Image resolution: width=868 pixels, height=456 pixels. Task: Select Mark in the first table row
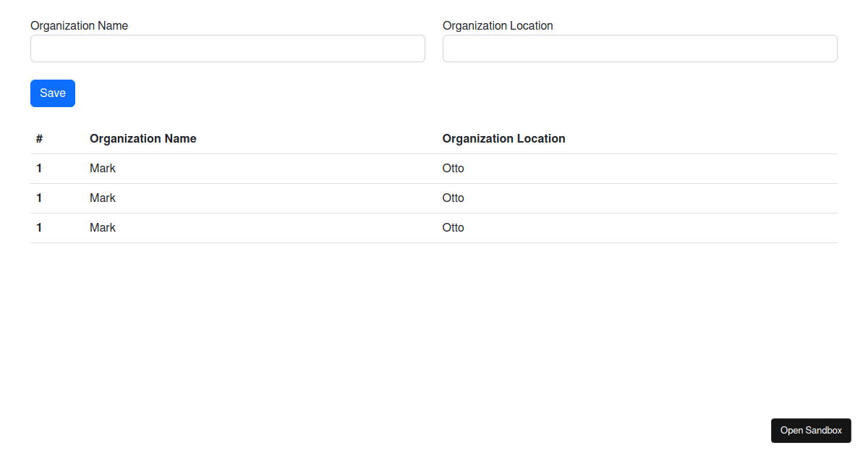(102, 168)
